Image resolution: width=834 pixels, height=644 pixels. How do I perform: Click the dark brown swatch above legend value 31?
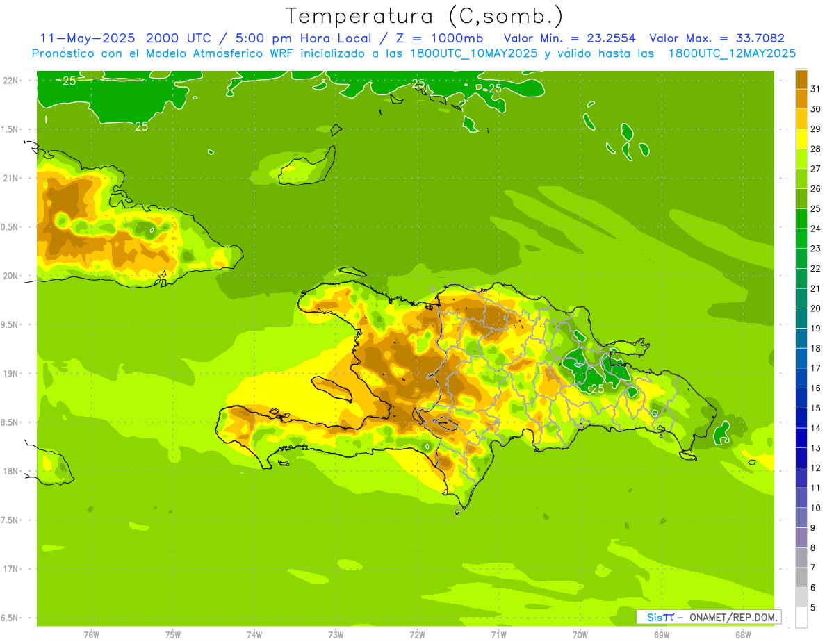(801, 79)
